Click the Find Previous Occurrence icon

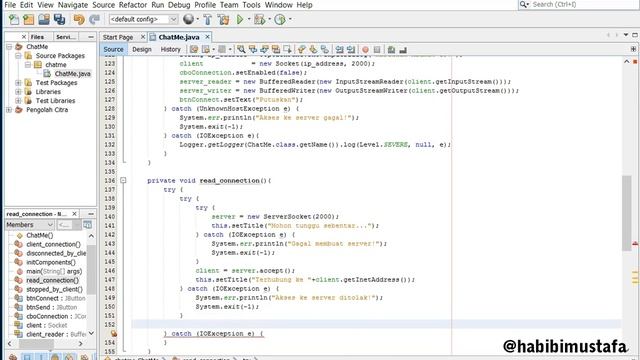coord(253,49)
